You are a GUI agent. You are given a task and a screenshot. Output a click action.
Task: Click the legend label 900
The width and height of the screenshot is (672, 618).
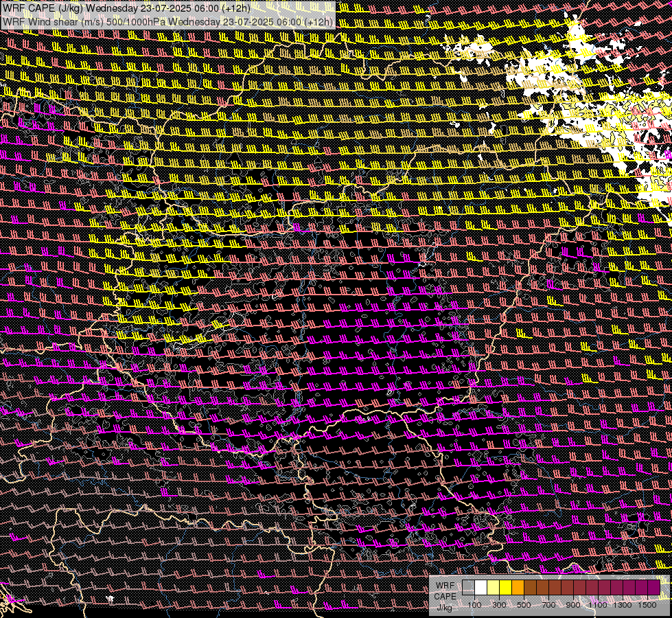pos(573,605)
